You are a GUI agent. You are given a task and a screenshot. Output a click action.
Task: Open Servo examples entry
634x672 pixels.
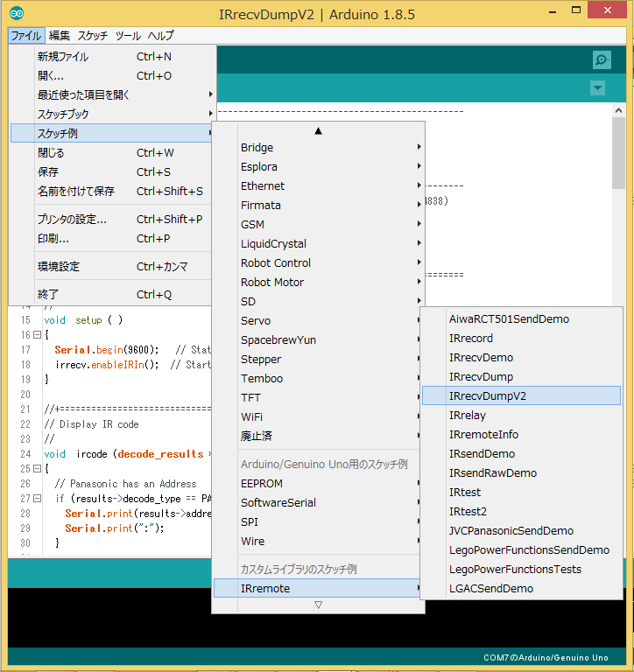(317, 321)
